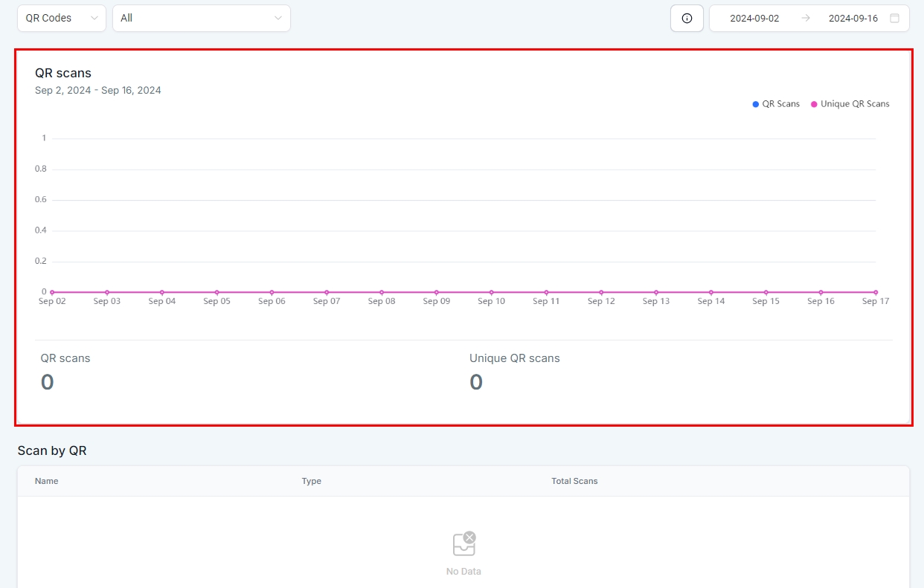Image resolution: width=924 pixels, height=588 pixels.
Task: Click the Sep 02 data point on chart
Action: point(52,292)
